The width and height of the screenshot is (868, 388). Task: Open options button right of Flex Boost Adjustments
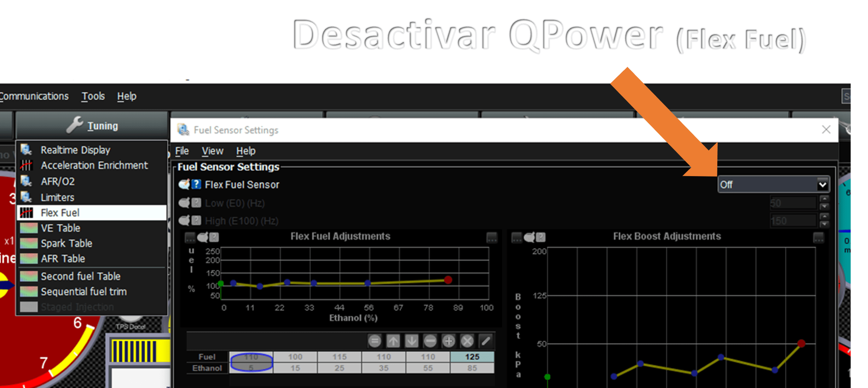[818, 237]
